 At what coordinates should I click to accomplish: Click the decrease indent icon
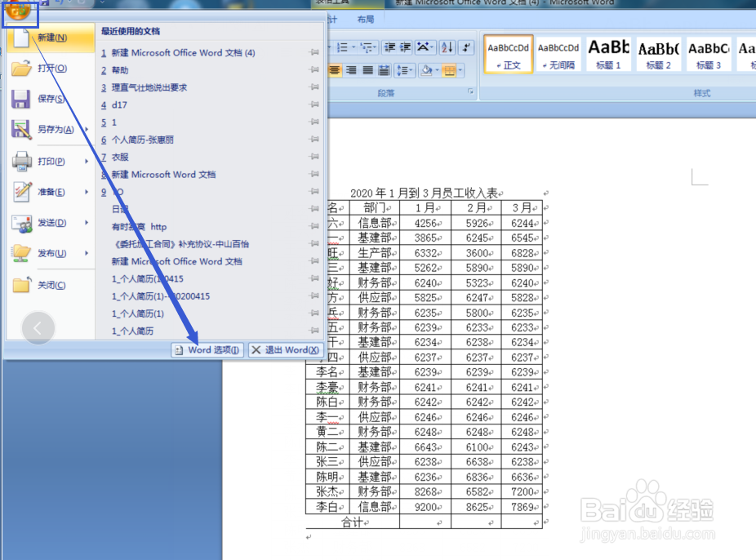(x=389, y=47)
